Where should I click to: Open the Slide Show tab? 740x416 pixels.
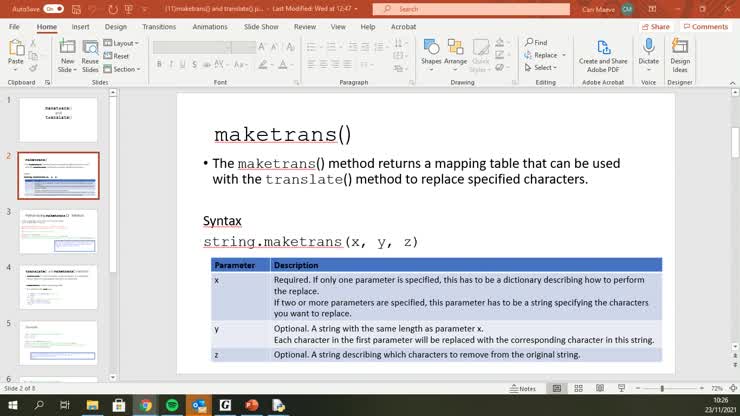point(261,27)
